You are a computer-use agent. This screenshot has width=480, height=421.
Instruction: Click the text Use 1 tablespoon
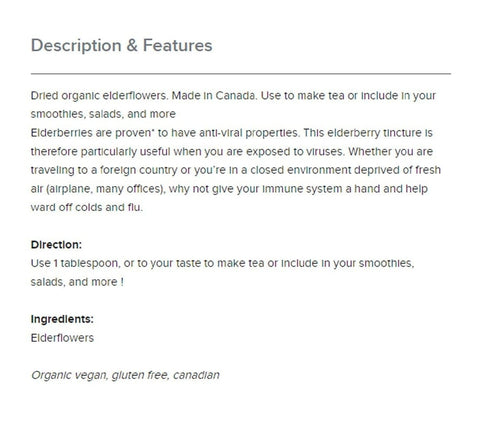[x=75, y=263]
